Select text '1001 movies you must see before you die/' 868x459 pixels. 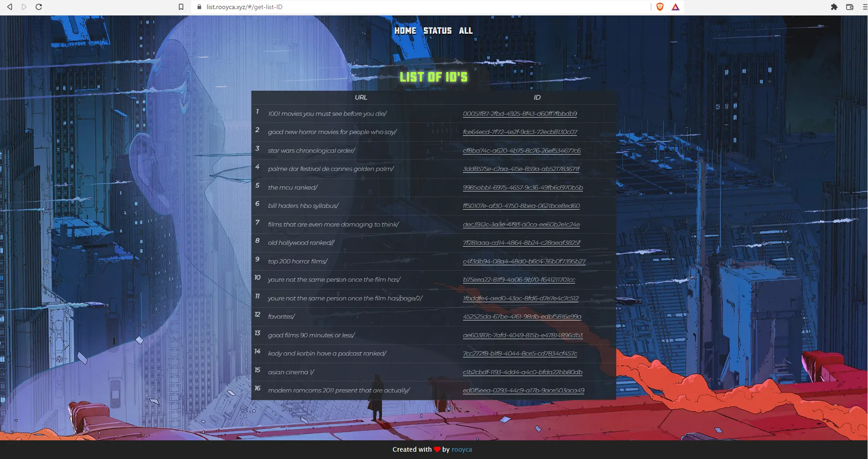(x=327, y=114)
